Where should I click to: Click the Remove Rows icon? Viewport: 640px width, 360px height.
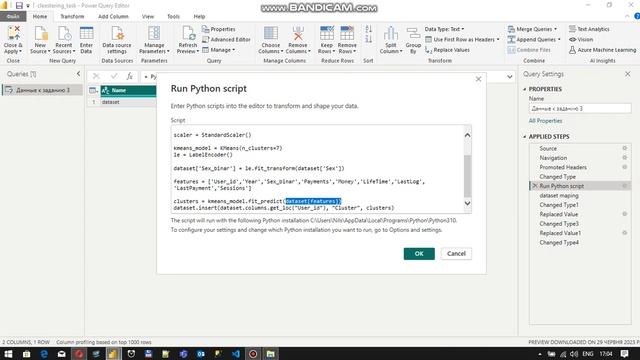coord(347,39)
